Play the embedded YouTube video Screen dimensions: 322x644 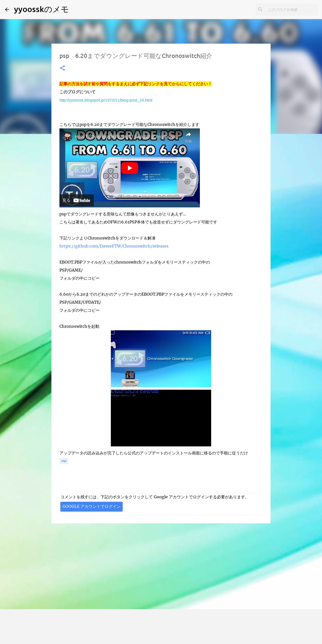[x=130, y=168]
